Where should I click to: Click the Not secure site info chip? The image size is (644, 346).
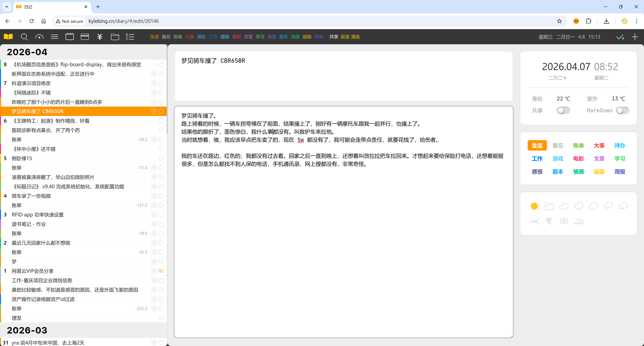pyautogui.click(x=69, y=21)
